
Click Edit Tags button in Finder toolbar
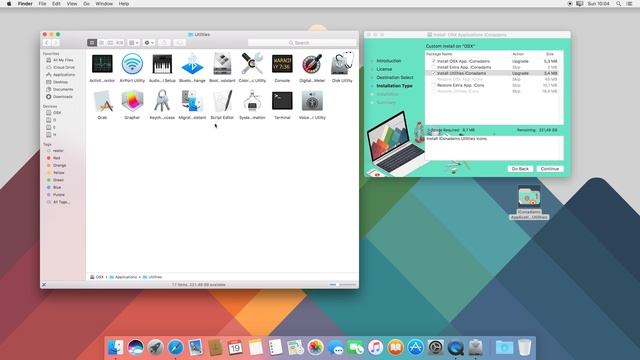(x=179, y=42)
